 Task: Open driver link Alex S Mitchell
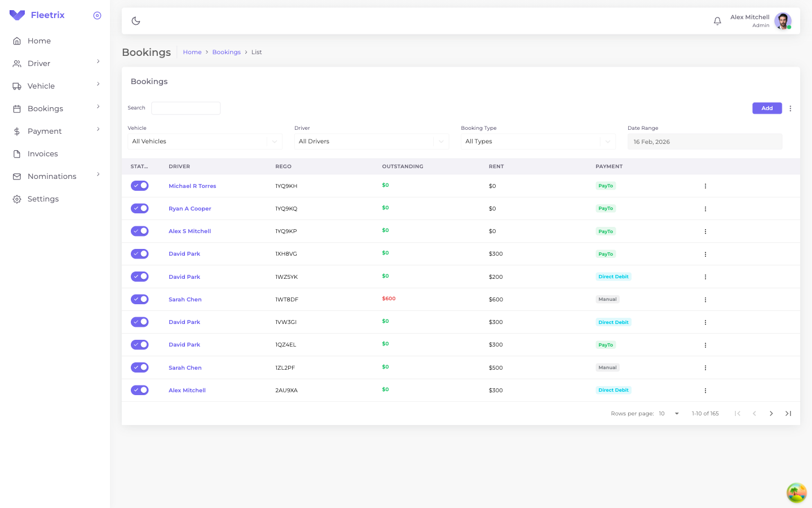[189, 231]
